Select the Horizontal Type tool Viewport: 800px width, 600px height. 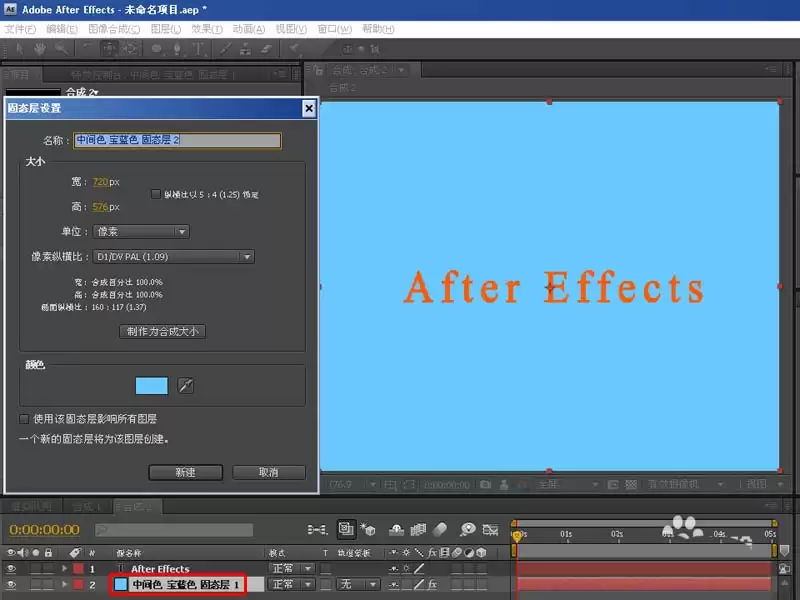tap(197, 49)
